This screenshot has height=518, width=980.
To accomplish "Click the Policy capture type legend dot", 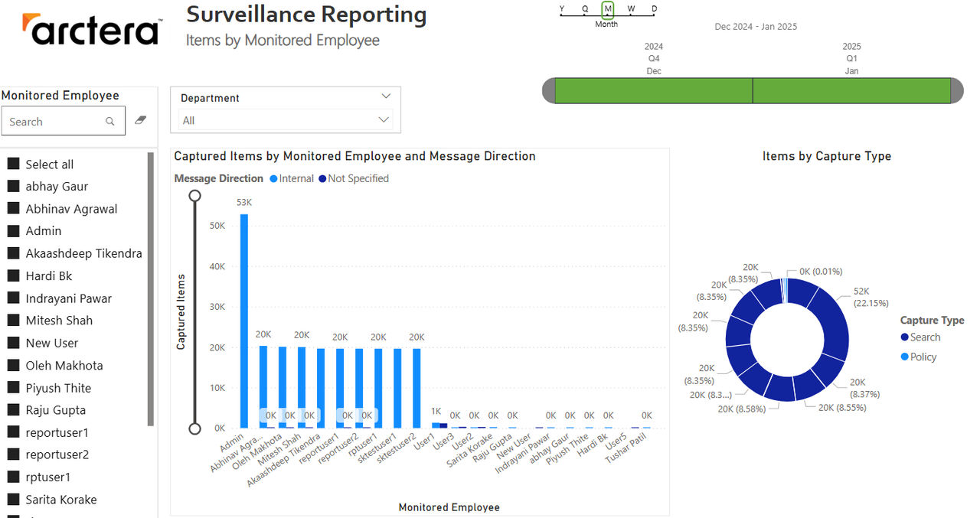I will tap(905, 357).
